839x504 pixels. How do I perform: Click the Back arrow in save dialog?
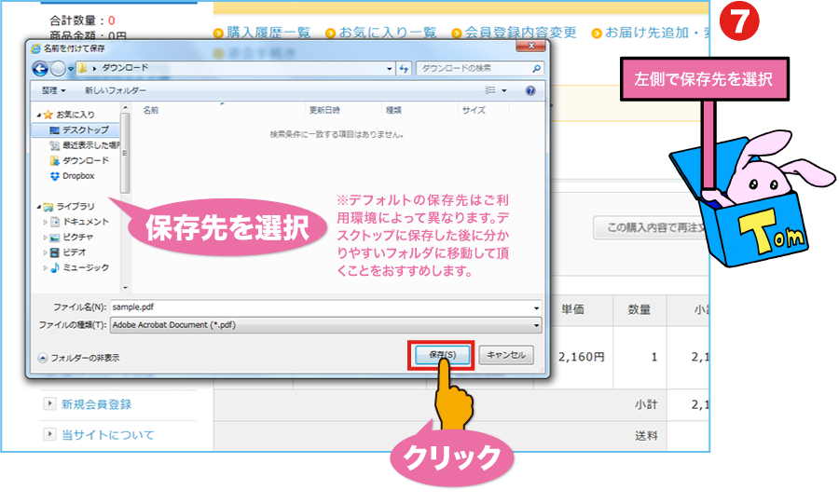pos(40,68)
